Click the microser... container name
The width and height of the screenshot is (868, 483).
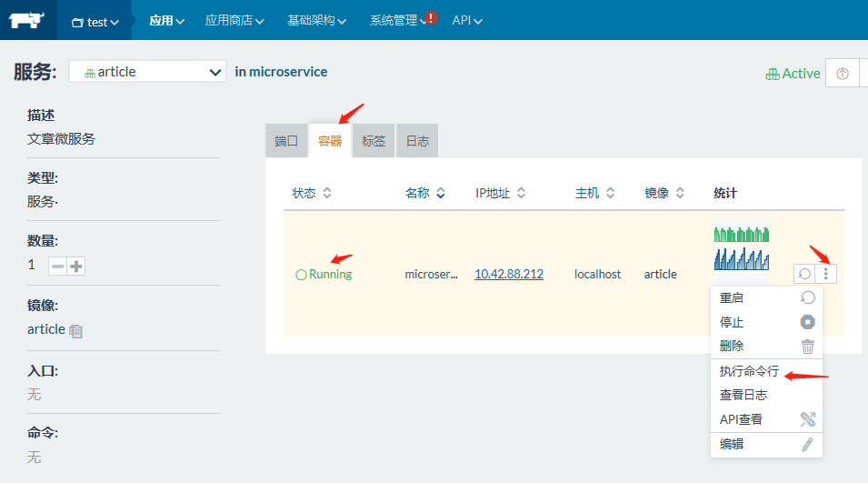(431, 274)
